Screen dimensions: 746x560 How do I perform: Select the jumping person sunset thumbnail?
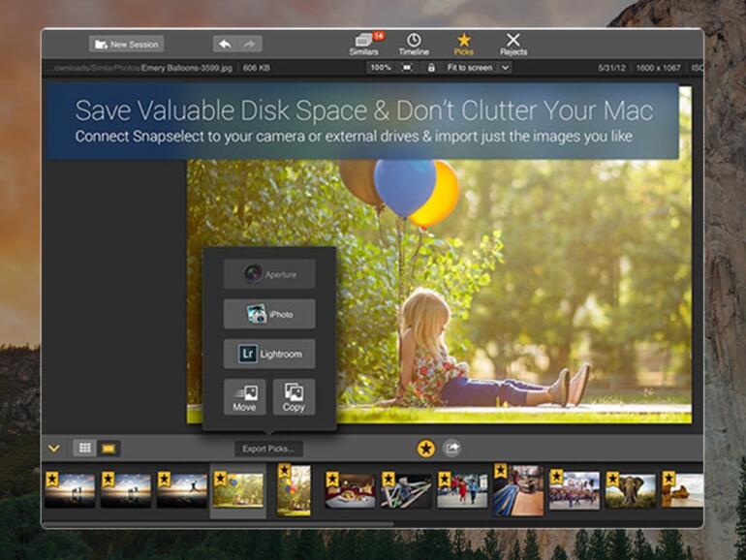click(x=182, y=491)
